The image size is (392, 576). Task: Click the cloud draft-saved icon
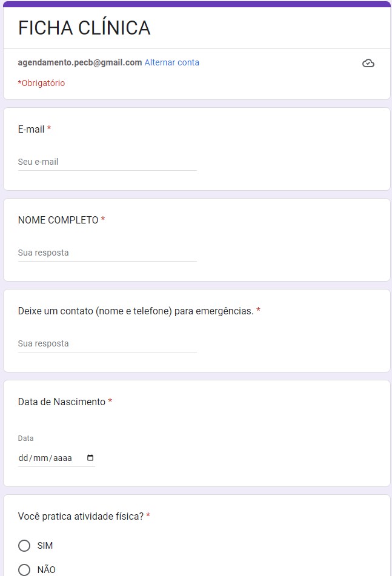(x=368, y=63)
